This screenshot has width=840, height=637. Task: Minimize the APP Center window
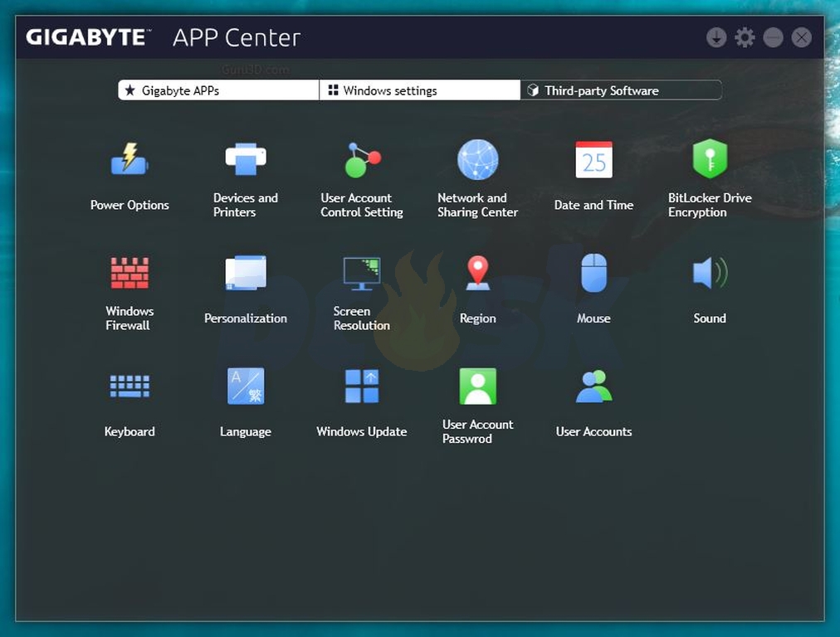tap(773, 37)
